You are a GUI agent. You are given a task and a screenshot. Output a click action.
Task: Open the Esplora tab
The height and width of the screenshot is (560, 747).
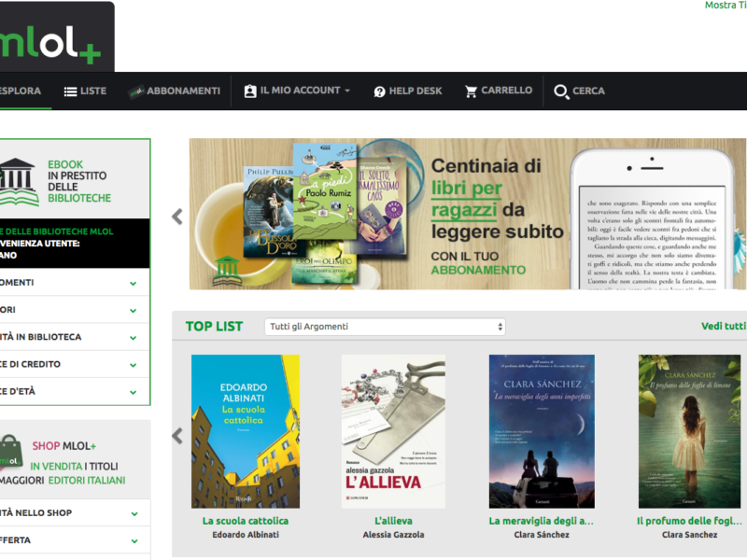click(21, 91)
